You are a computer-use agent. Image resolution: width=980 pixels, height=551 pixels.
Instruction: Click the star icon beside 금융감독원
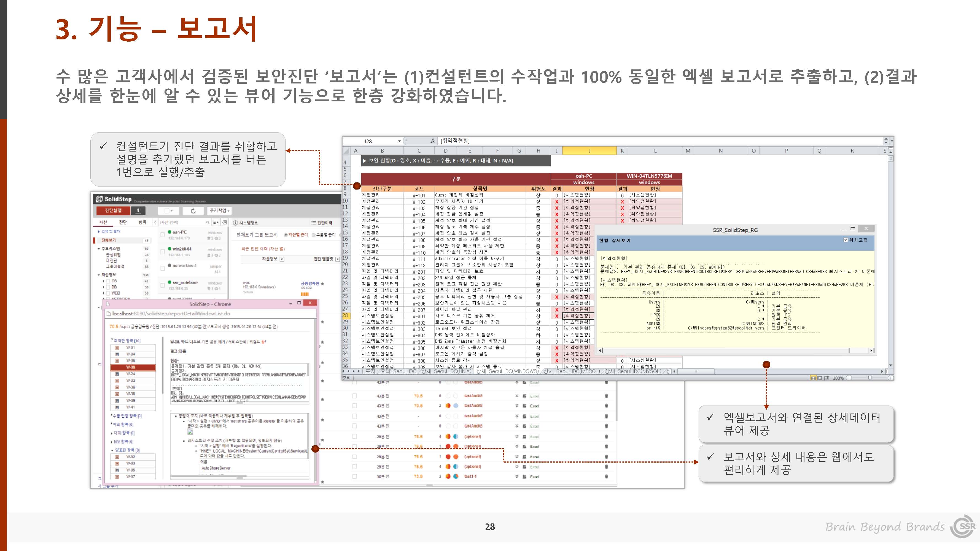pyautogui.click(x=323, y=284)
